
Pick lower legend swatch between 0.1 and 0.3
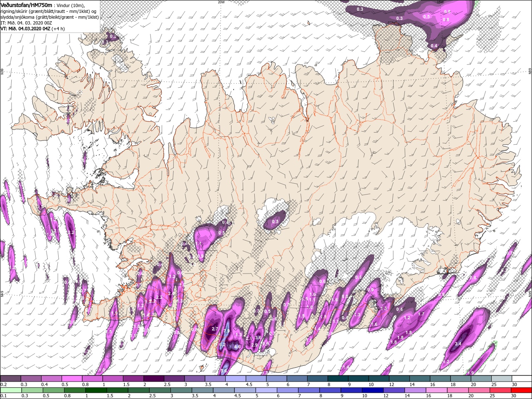click(x=11, y=390)
